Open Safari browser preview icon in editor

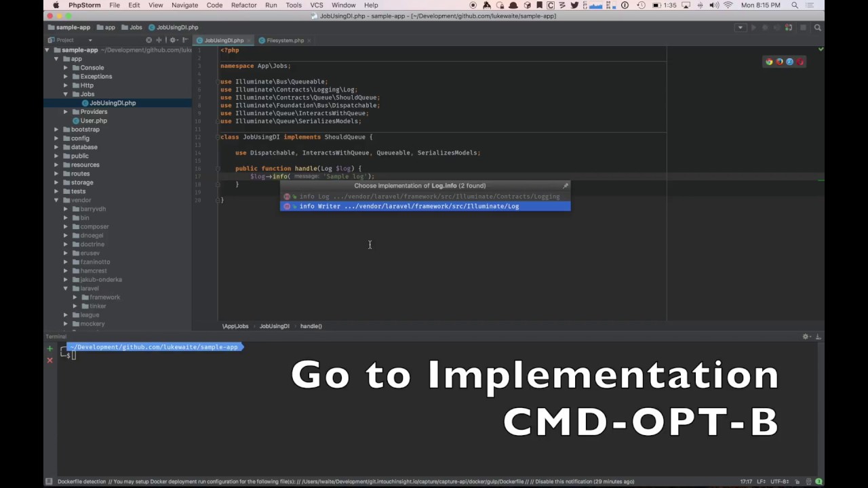[789, 62]
